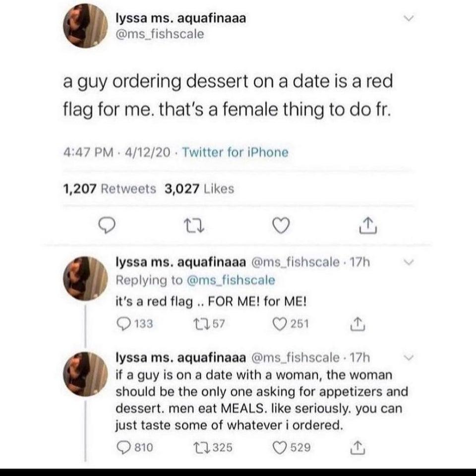The image size is (476, 476).
Task: View the 1,207 Retweets list
Action: tap(109, 189)
